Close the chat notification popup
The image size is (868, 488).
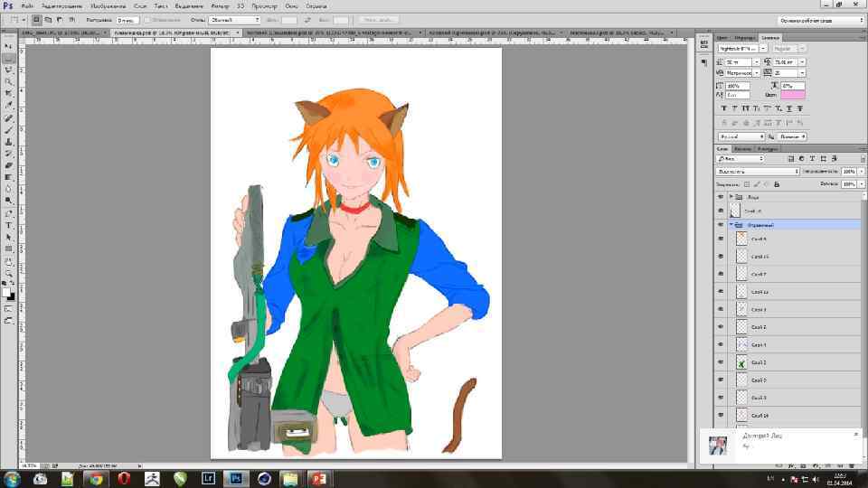855,434
